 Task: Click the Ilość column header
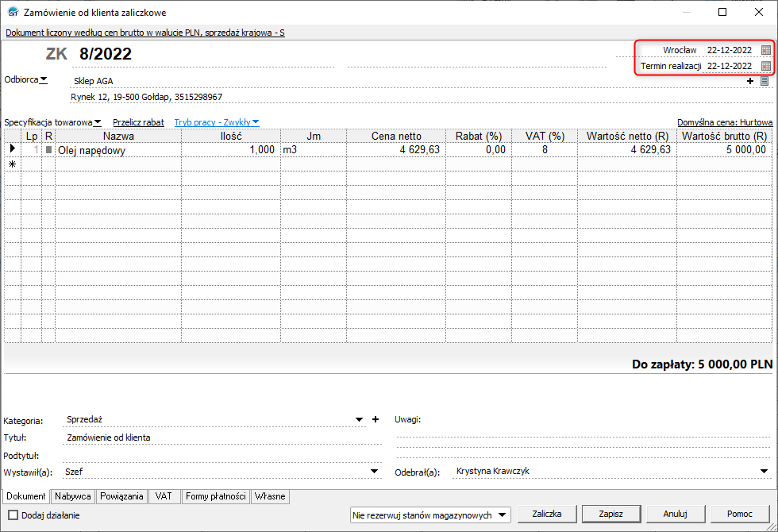231,136
